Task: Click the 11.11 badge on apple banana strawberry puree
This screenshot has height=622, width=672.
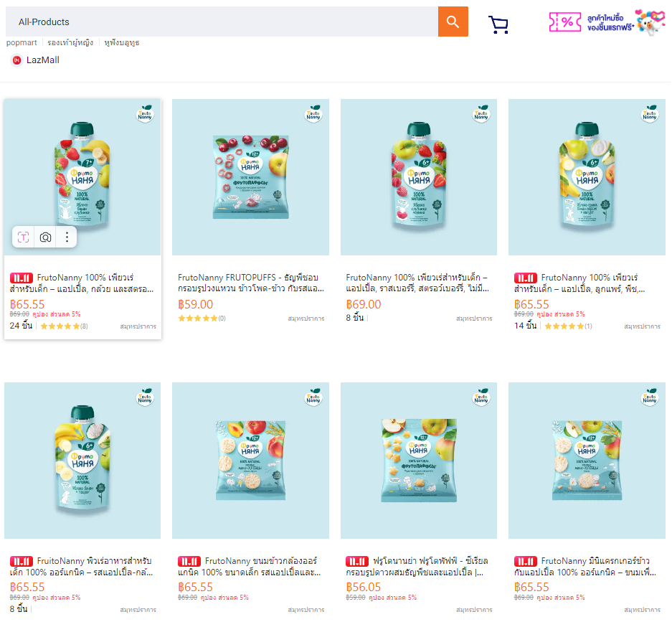Action: tap(22, 278)
